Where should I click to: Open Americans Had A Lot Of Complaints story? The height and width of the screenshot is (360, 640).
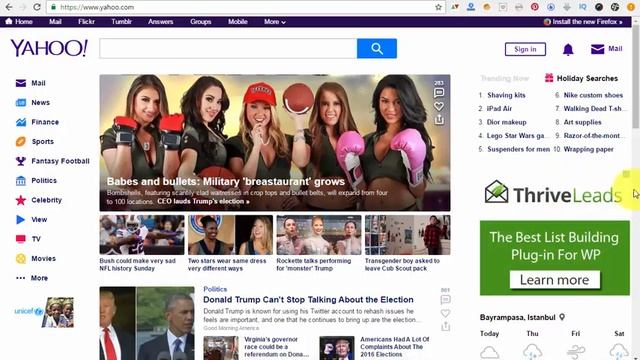pyautogui.click(x=394, y=347)
